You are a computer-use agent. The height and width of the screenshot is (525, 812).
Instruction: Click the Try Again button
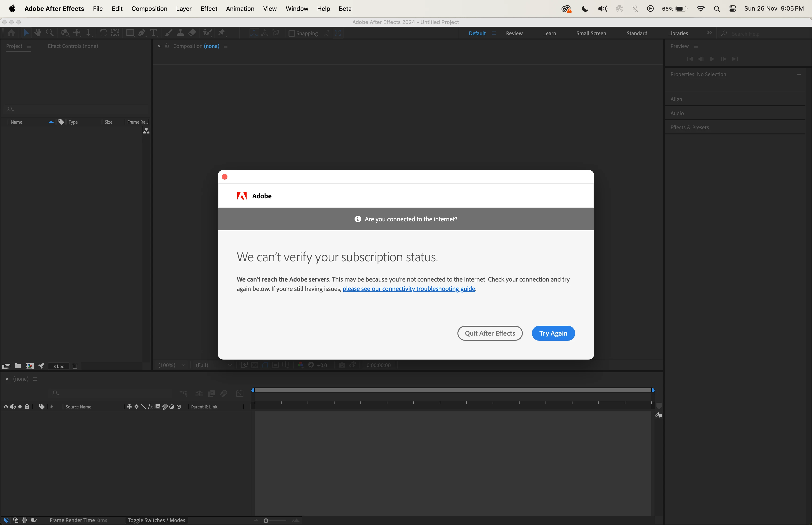coord(553,333)
